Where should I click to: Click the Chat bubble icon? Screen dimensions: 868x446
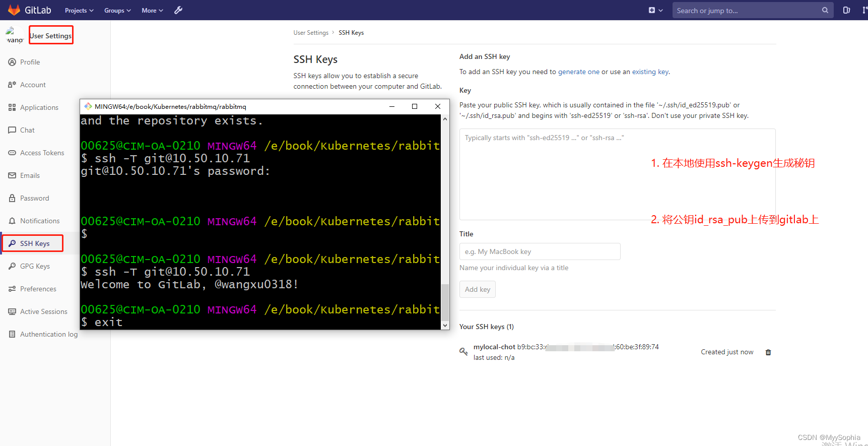12,130
